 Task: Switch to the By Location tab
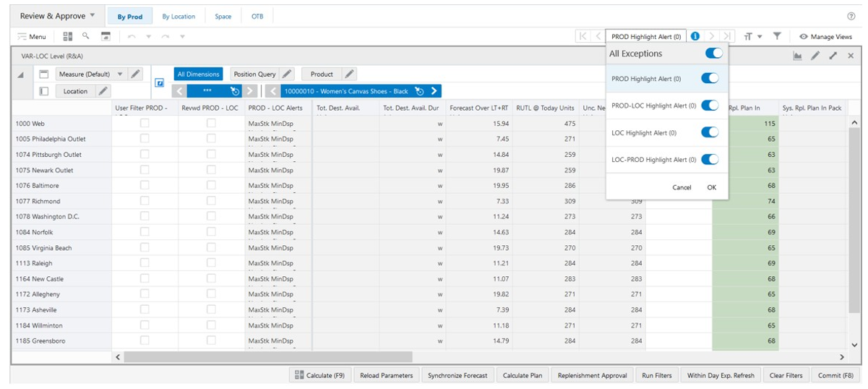[x=179, y=17]
